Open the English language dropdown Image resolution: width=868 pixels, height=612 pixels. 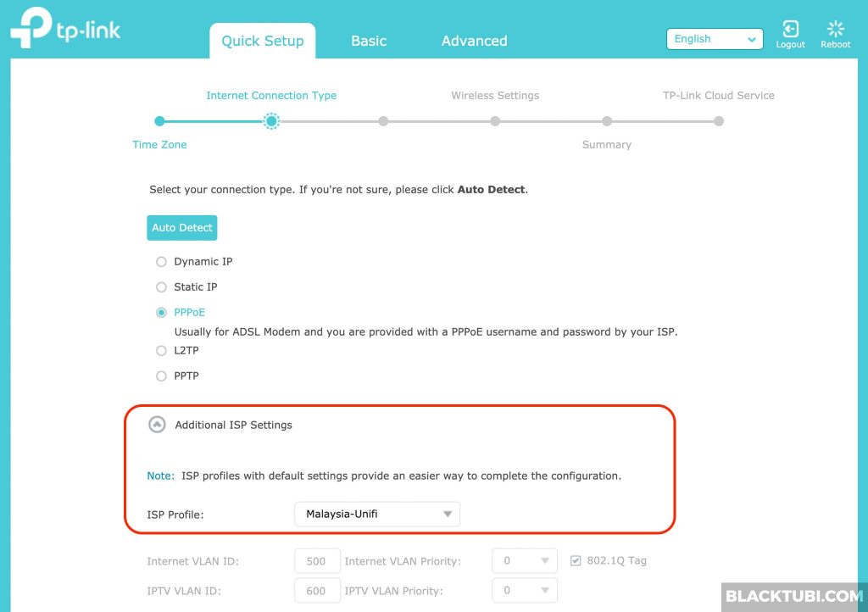tap(715, 39)
